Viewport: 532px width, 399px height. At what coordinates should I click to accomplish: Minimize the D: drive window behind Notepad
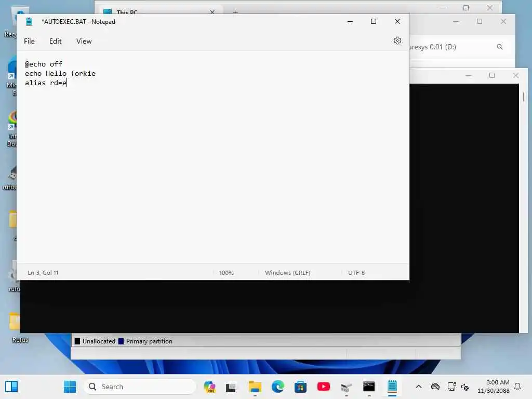456,21
